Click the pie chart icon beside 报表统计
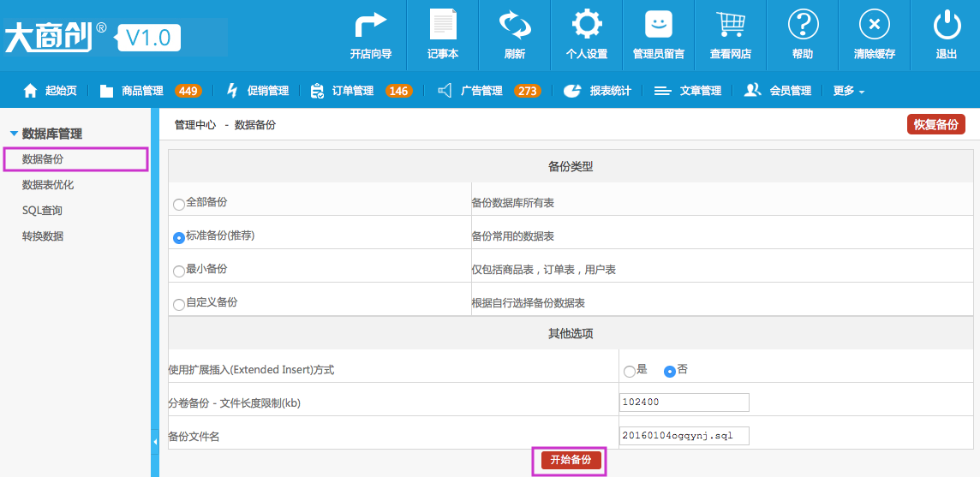The height and width of the screenshot is (477, 980). point(572,92)
